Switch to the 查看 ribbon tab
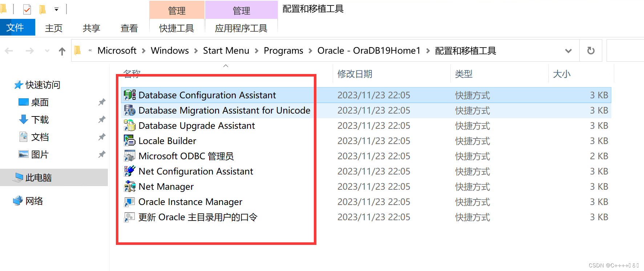Image resolution: width=644 pixels, height=271 pixels. [129, 28]
